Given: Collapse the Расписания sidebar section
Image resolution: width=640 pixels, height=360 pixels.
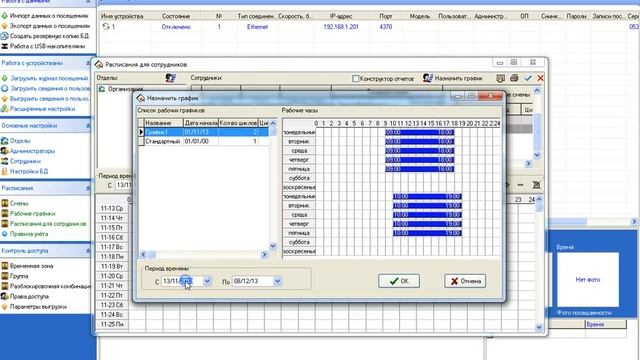Looking at the screenshot, I should (88, 188).
